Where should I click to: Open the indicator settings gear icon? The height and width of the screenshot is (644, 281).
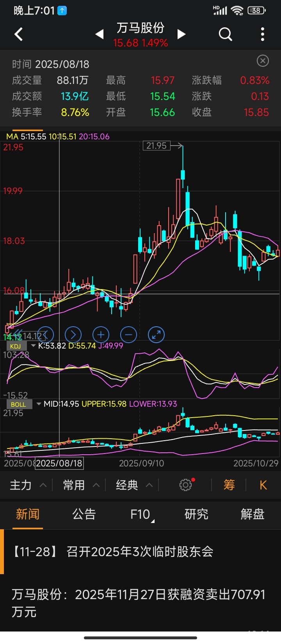[x=186, y=485]
